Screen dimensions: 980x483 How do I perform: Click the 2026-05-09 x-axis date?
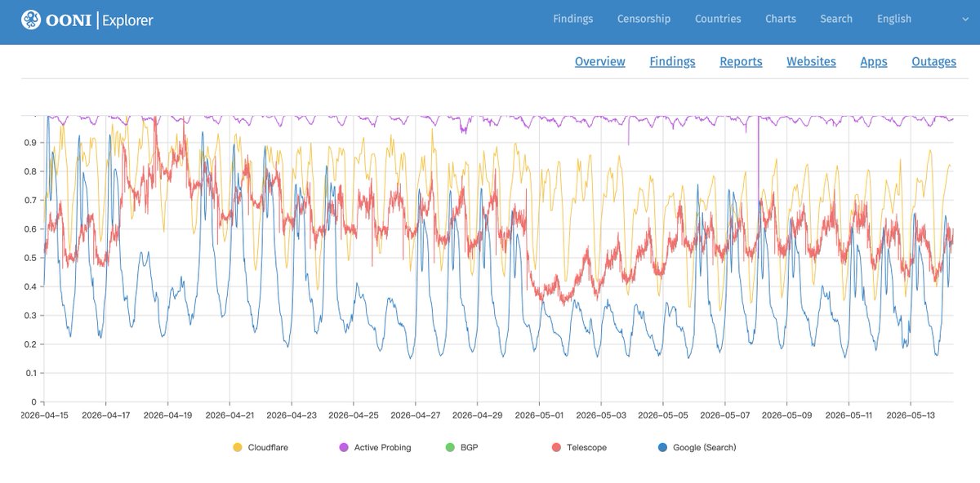787,414
